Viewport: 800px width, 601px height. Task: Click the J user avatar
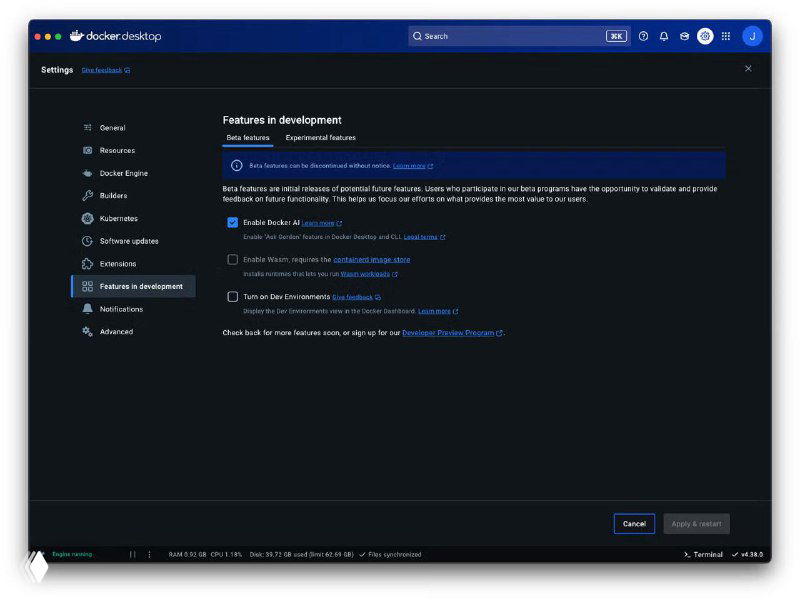click(753, 35)
